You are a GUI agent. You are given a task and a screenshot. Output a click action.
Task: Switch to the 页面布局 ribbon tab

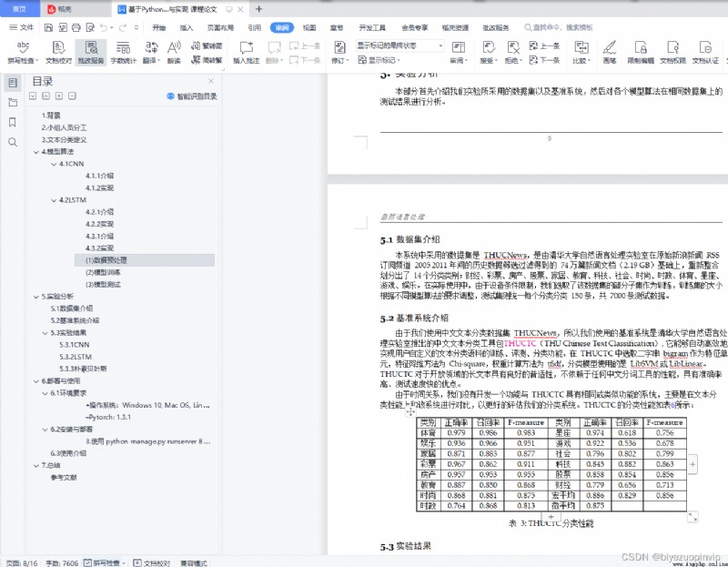pyautogui.click(x=220, y=28)
